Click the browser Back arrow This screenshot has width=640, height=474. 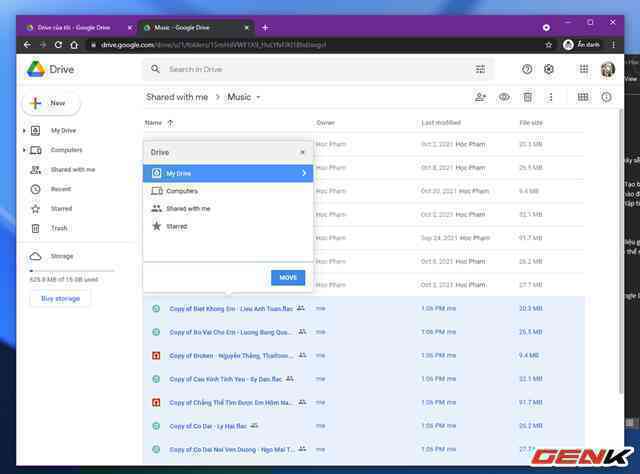(27, 45)
